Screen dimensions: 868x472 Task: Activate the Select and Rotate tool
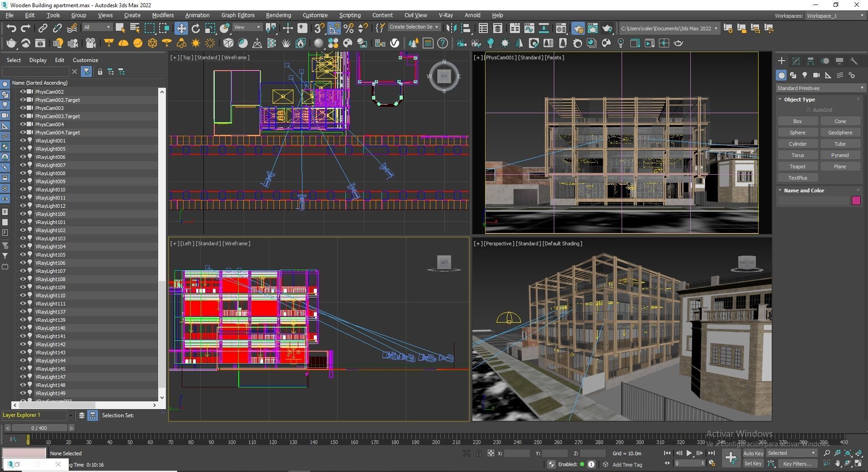click(196, 28)
